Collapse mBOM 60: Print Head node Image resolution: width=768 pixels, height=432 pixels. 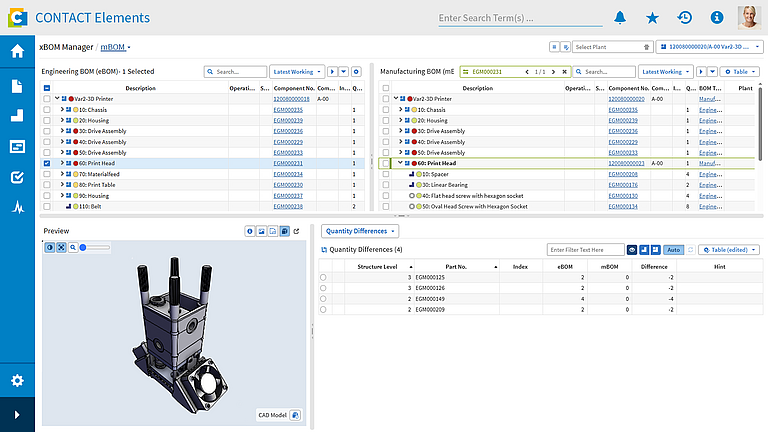(400, 163)
